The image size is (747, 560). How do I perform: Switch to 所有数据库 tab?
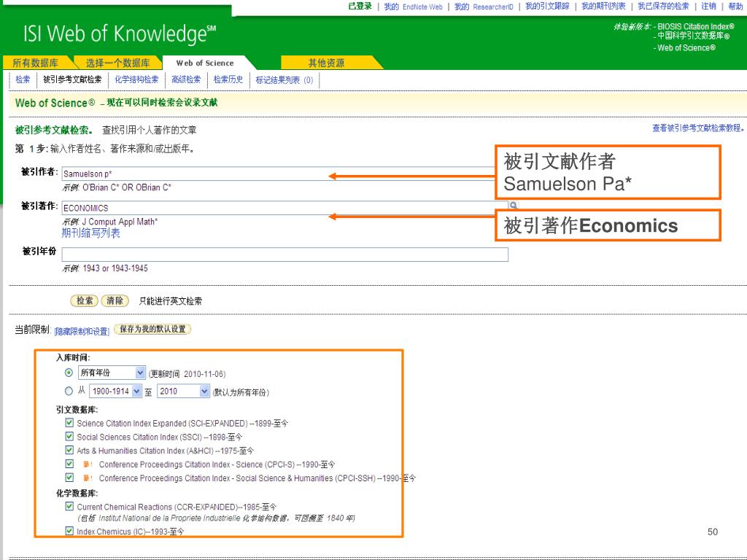(36, 63)
